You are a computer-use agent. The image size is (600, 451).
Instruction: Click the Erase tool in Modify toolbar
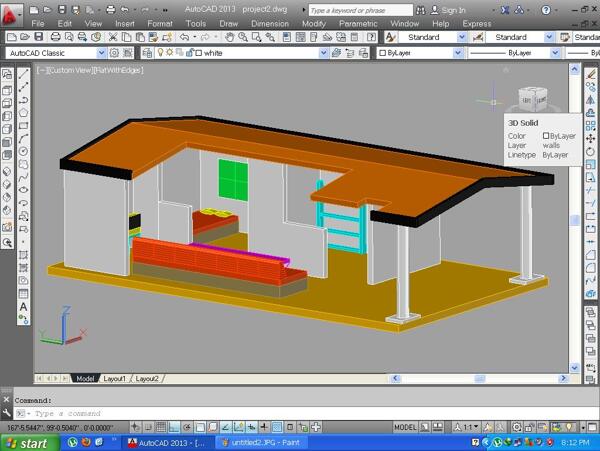pos(590,74)
